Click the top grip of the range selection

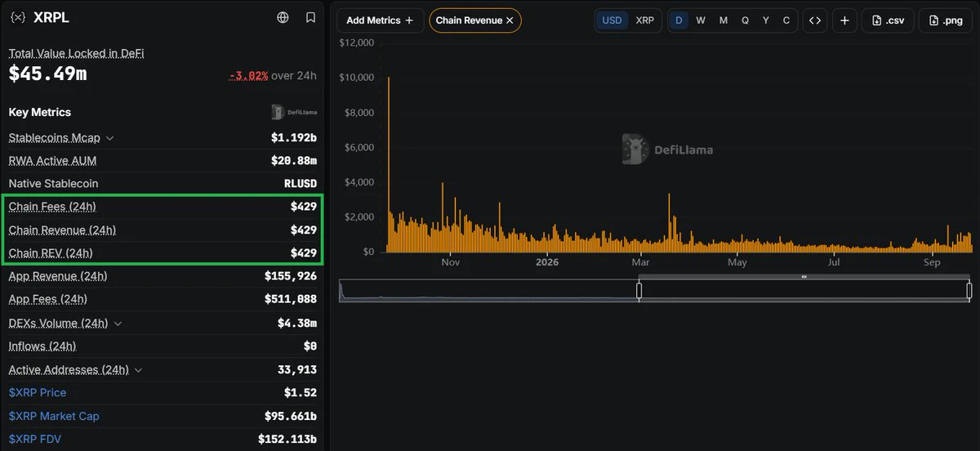click(x=804, y=277)
